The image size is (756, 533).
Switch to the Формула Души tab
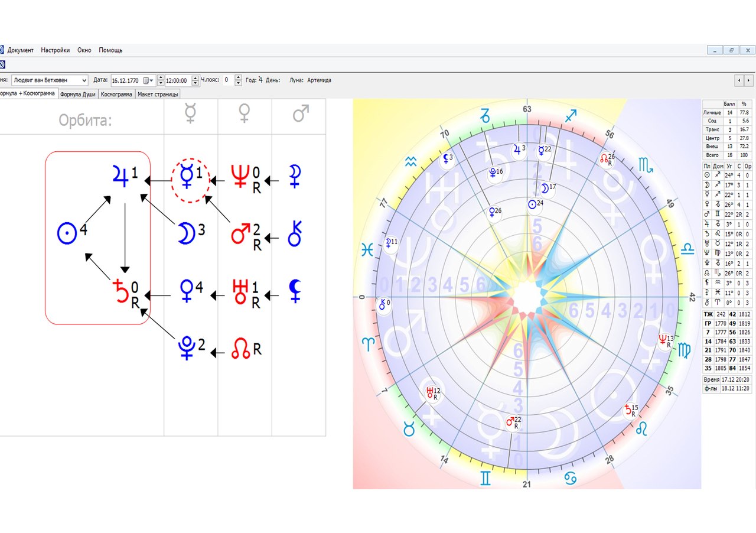[x=78, y=94]
